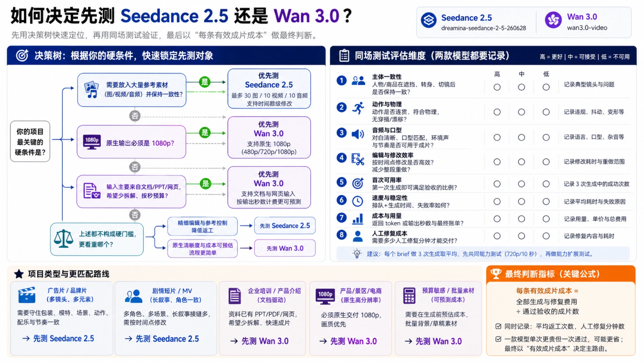The width and height of the screenshot is (644, 362).
Task: Click the note 记录修改耗时与重做范围
Action: [594, 162]
